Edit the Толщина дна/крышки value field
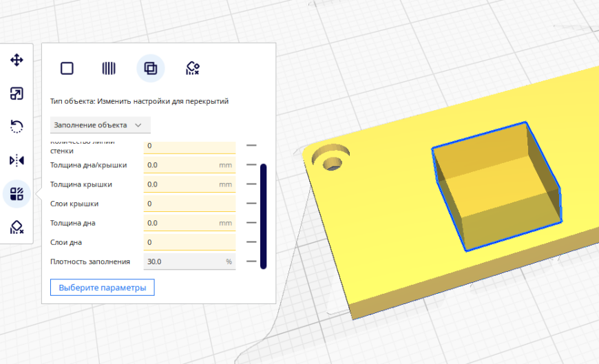The height and width of the screenshot is (364, 599). [x=189, y=165]
